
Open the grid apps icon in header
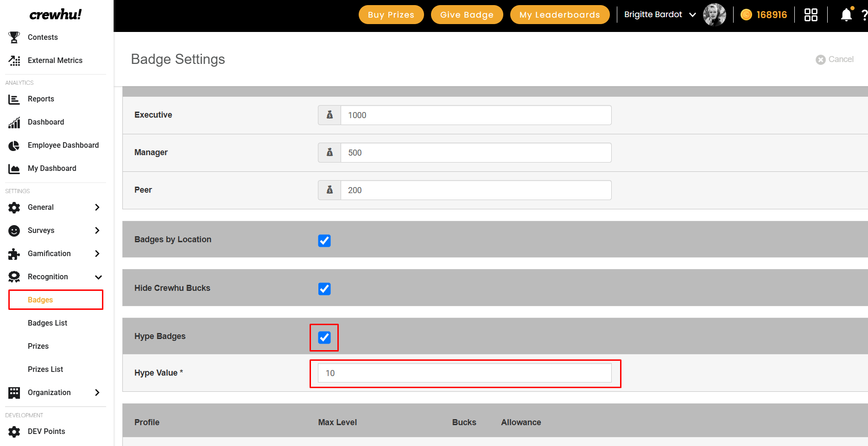tap(811, 15)
